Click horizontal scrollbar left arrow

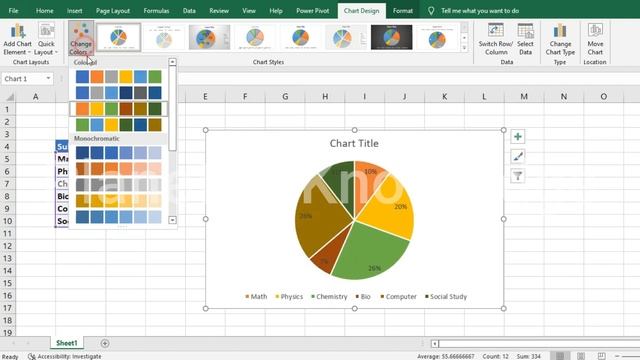click(x=435, y=344)
